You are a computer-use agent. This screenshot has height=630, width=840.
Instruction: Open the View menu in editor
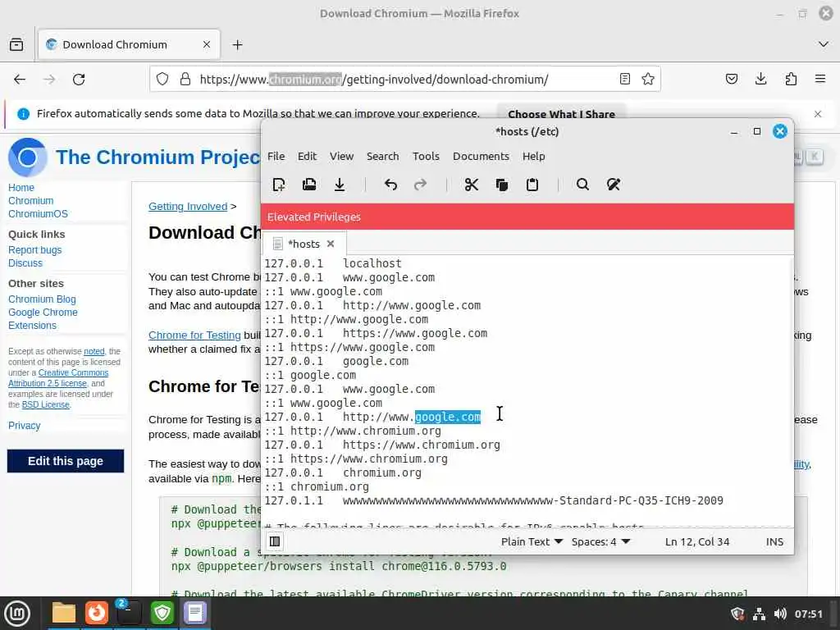click(x=341, y=156)
